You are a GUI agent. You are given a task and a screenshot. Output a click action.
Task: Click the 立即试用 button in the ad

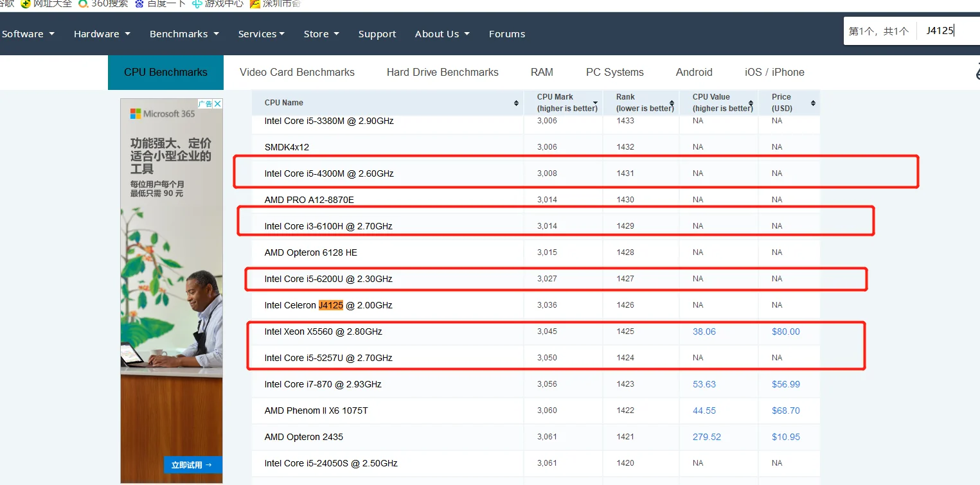192,465
